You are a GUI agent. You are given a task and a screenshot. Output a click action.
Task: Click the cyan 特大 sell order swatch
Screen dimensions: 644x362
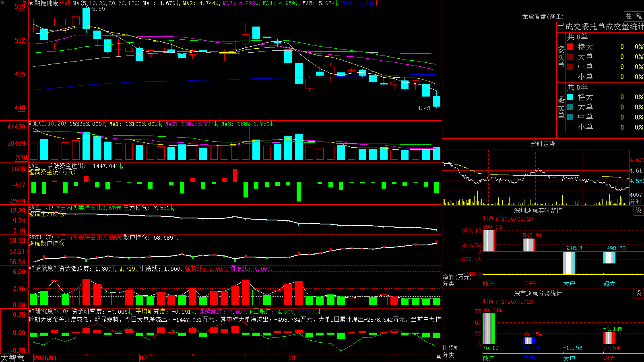pos(570,97)
